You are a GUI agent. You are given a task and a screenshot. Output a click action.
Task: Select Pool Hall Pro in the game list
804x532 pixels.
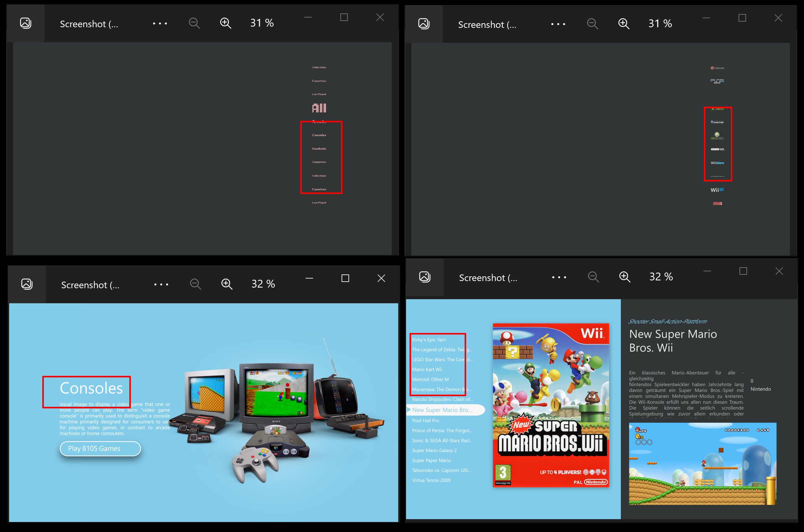[x=425, y=420]
